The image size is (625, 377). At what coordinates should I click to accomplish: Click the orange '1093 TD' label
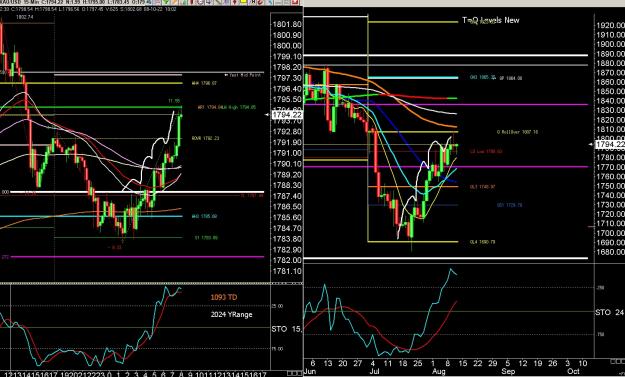pyautogui.click(x=224, y=297)
